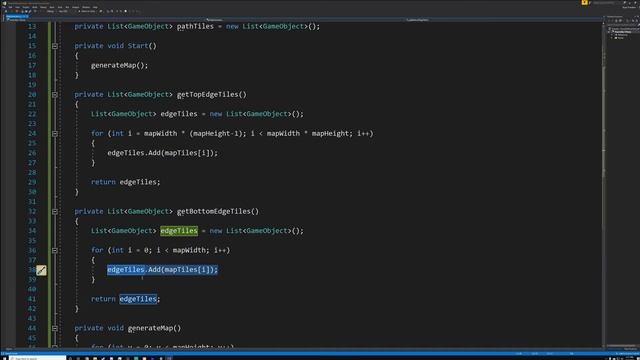
Task: Click mapHeight-1 expression on line 24
Action: [x=216, y=133]
